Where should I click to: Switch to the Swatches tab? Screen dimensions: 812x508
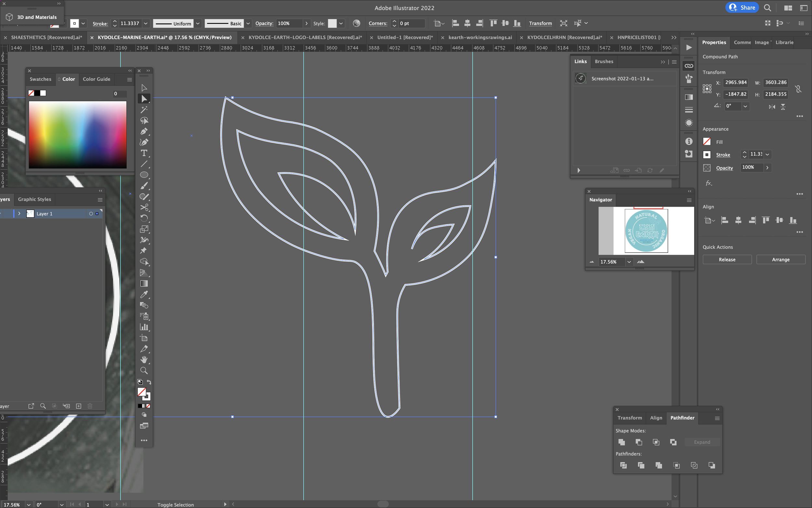coord(41,79)
